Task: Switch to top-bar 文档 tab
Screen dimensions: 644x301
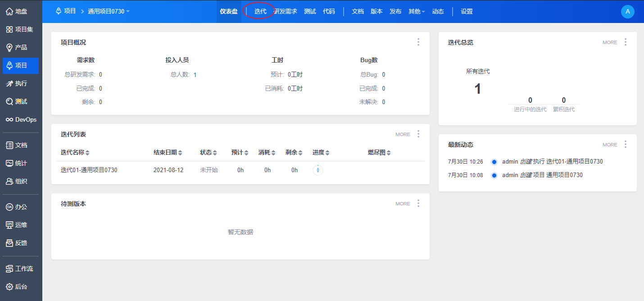Action: coord(358,11)
